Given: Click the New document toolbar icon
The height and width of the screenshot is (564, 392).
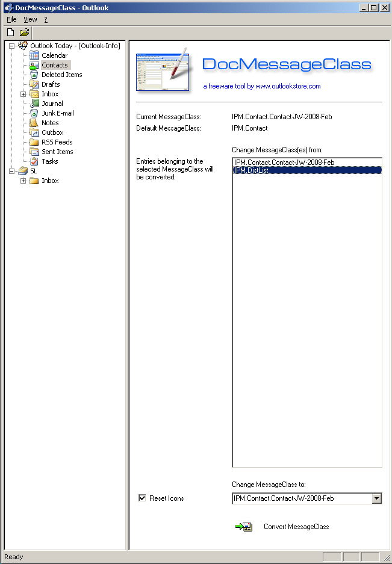Looking at the screenshot, I should 11,33.
